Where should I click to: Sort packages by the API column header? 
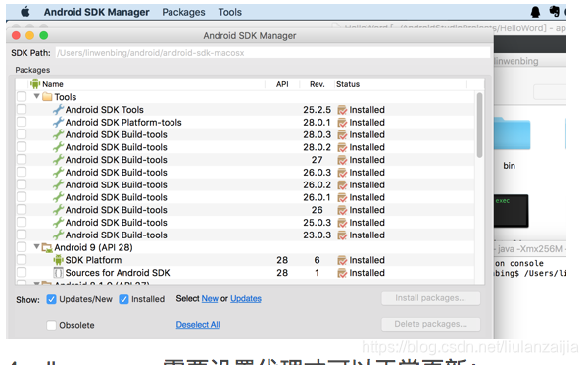click(x=282, y=84)
